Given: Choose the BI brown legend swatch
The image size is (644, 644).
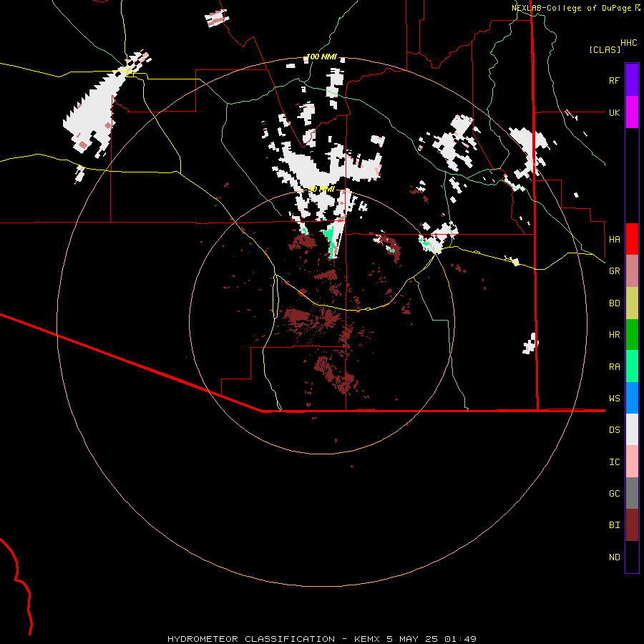Looking at the screenshot, I should (x=632, y=525).
